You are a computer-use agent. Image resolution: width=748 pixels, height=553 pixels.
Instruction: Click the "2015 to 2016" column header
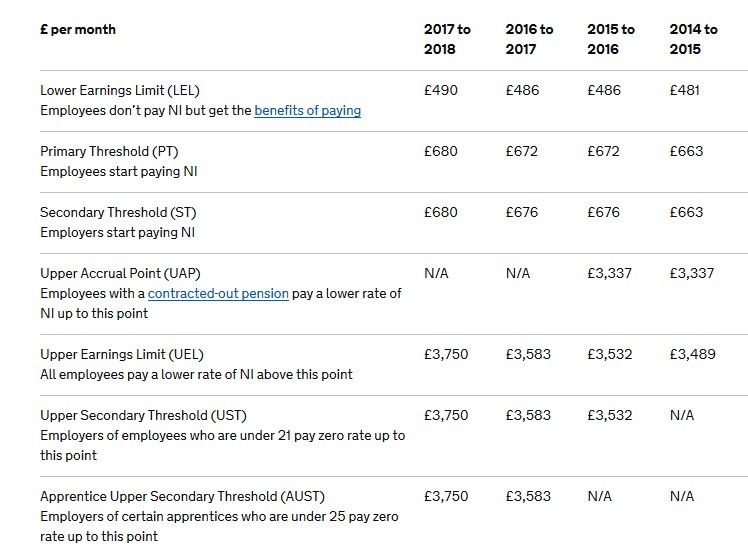(x=611, y=39)
